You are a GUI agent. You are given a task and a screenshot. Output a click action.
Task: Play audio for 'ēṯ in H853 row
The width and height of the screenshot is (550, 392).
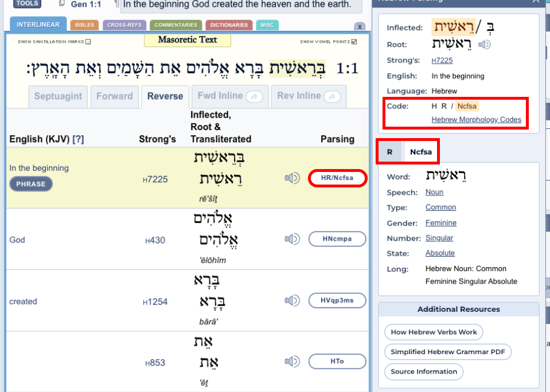292,362
